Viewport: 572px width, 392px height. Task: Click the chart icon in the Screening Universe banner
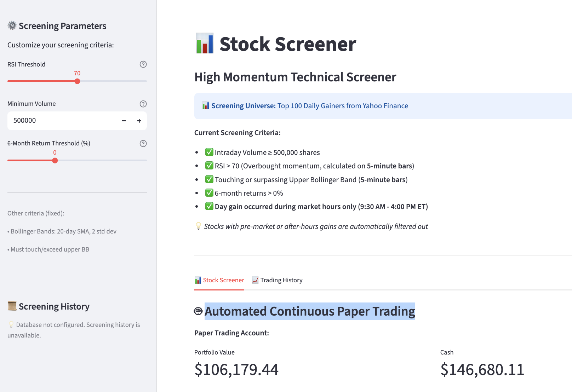pos(206,105)
